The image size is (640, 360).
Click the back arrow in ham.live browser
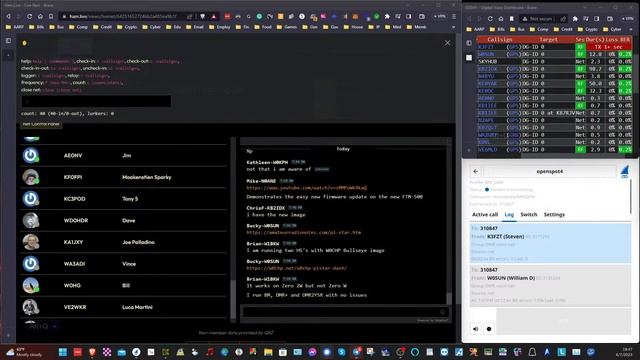tap(8, 16)
